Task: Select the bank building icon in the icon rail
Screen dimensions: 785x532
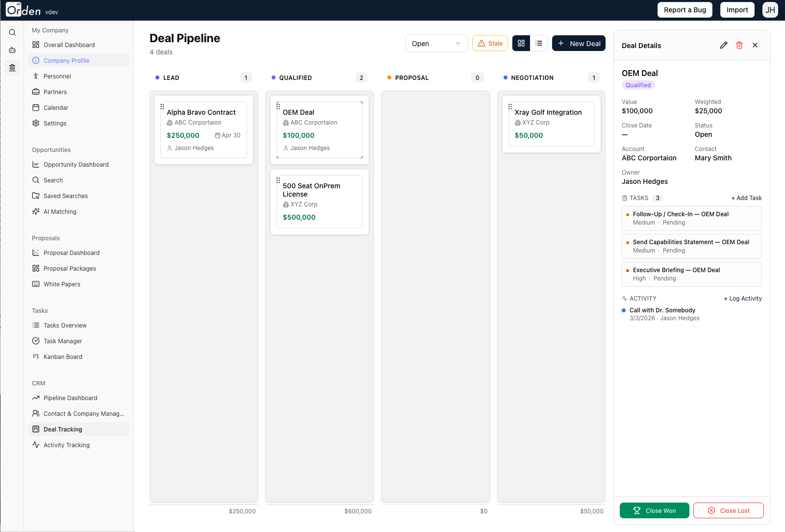Action: (12, 68)
